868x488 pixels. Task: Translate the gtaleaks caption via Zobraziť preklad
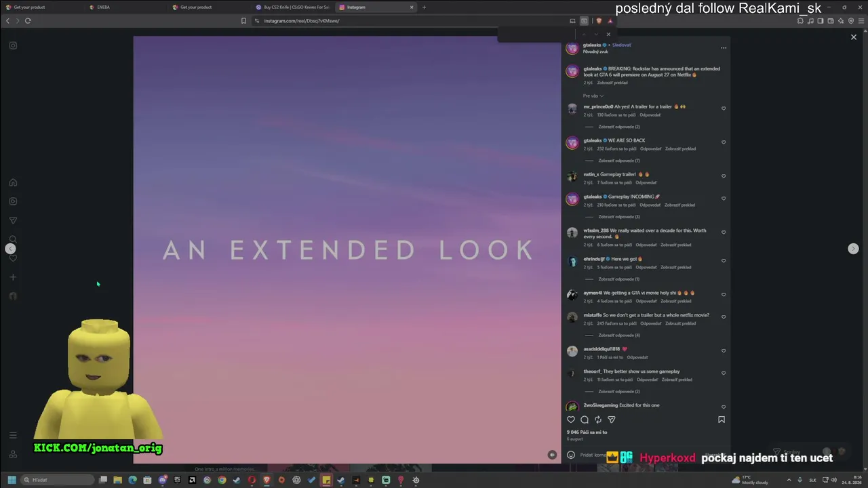pyautogui.click(x=612, y=83)
